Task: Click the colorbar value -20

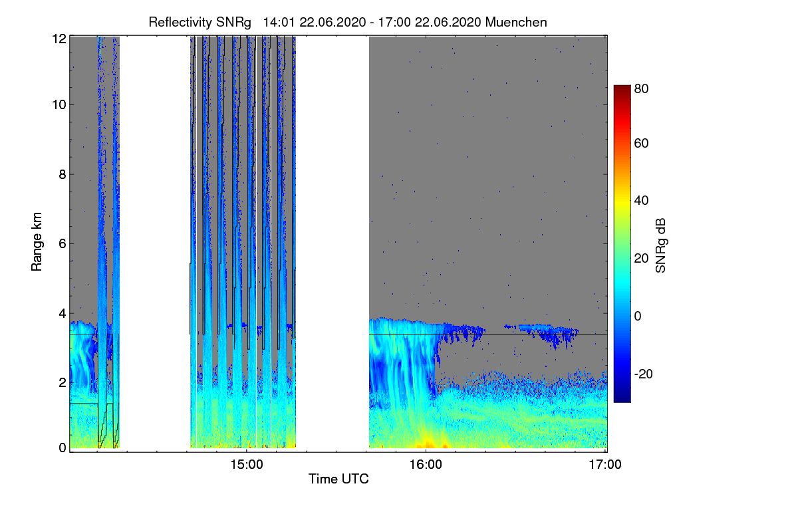Action: tap(644, 374)
